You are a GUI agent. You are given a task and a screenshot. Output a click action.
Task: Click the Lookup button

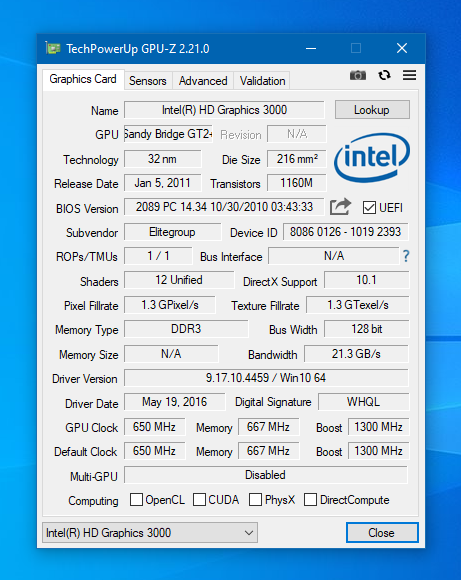pyautogui.click(x=372, y=109)
